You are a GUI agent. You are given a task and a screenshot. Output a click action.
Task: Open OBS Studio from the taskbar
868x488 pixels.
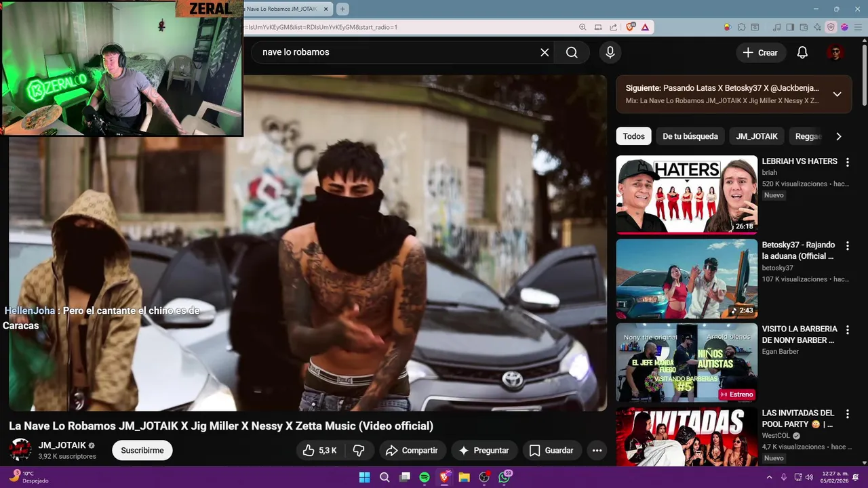coord(484,477)
